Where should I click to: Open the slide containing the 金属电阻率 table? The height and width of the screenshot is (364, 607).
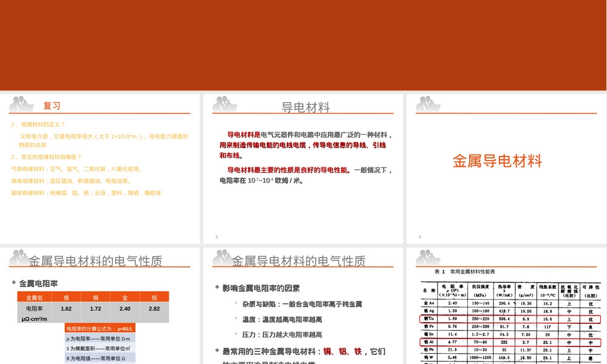100,306
